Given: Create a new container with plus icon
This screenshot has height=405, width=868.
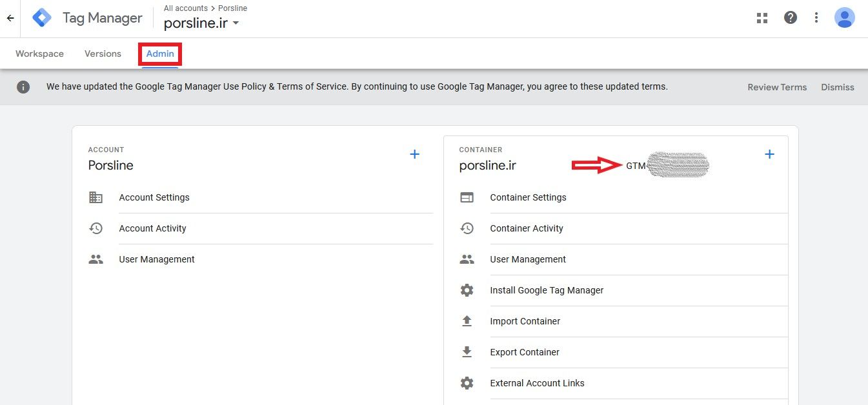Looking at the screenshot, I should pos(769,154).
